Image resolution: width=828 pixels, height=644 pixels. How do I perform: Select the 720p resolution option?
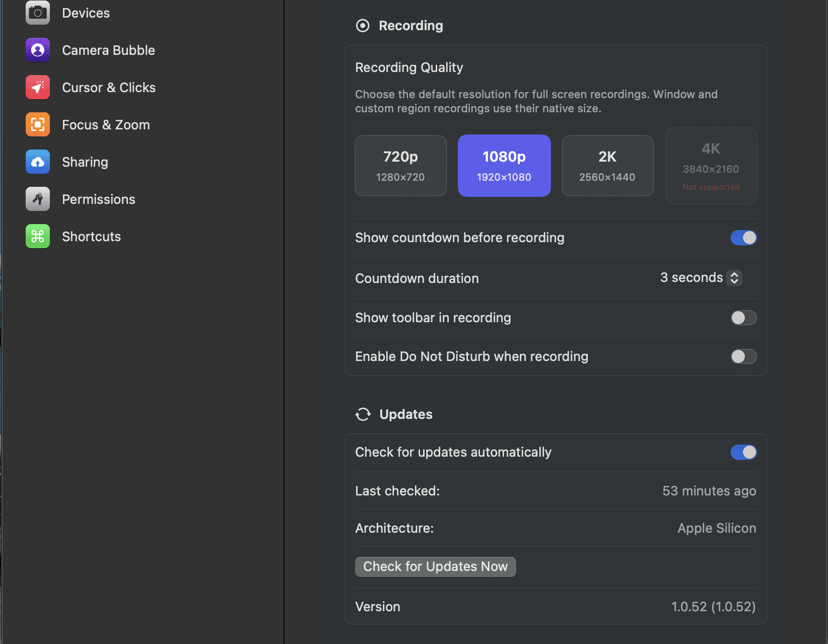tap(400, 165)
